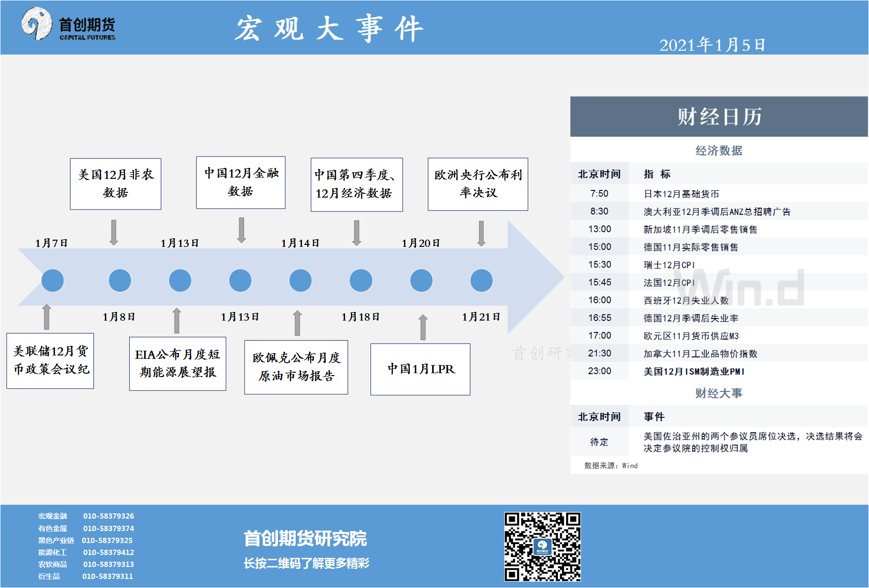The height and width of the screenshot is (588, 869).
Task: Click the 首创期货研究院 footer title
Action: tap(305, 539)
